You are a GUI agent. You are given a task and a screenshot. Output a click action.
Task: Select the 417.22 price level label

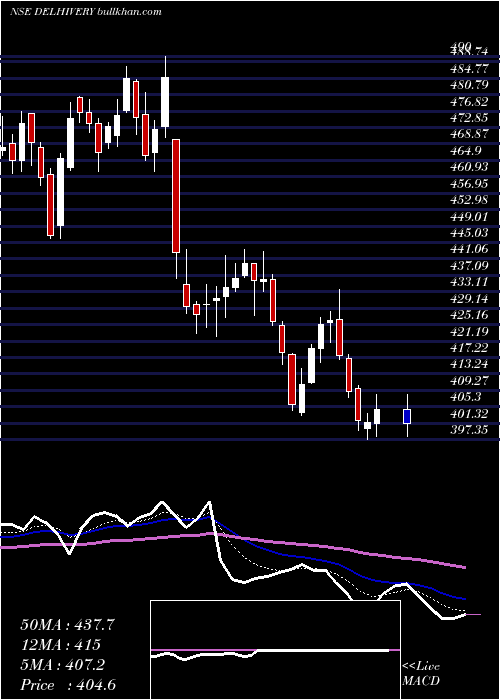click(x=469, y=350)
